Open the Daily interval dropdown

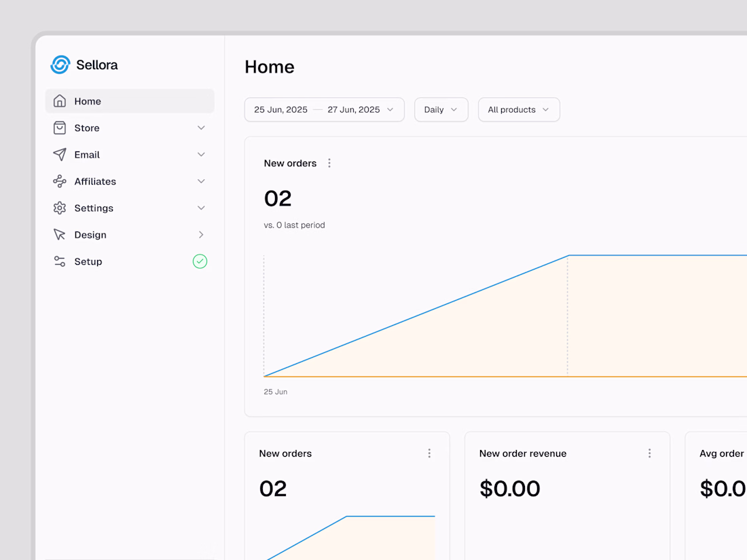point(441,109)
